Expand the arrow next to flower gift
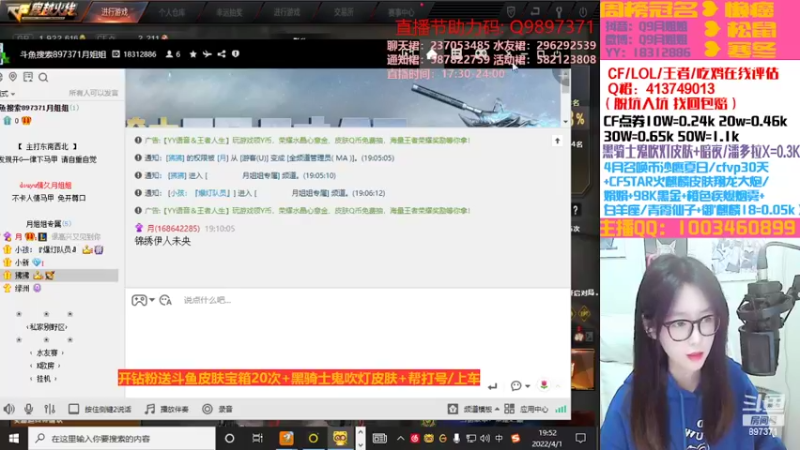The image size is (800, 450). click(558, 386)
